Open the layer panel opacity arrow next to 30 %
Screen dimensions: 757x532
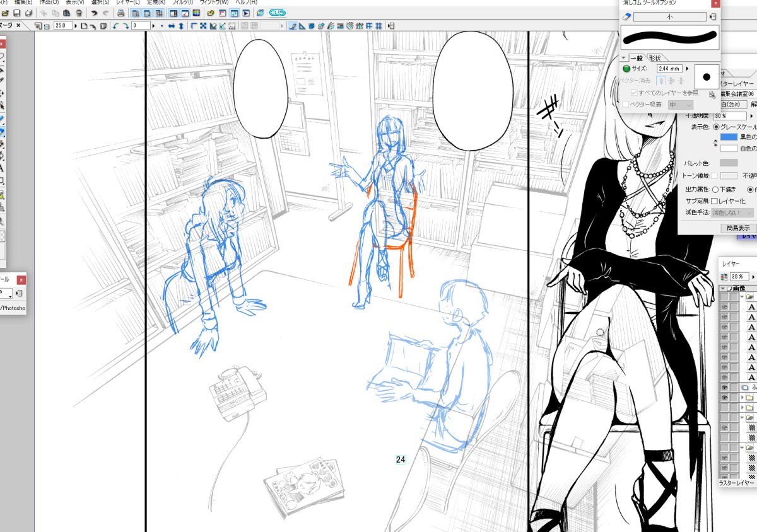click(753, 277)
